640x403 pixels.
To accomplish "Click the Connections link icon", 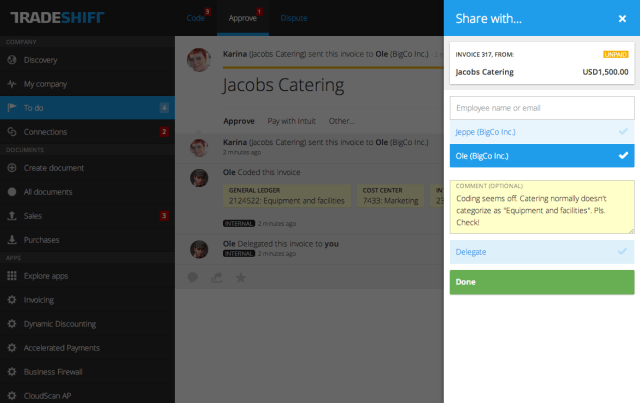I will point(12,131).
